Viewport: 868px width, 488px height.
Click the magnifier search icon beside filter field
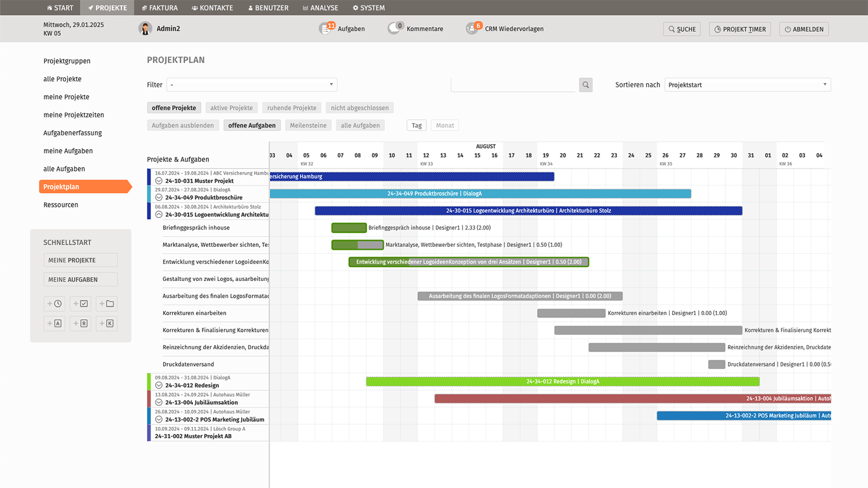click(586, 85)
